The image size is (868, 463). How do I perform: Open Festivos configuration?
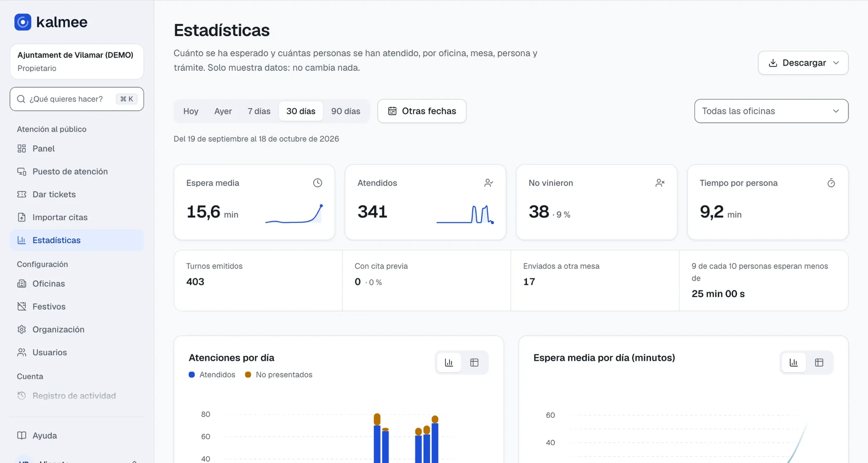click(x=77, y=307)
